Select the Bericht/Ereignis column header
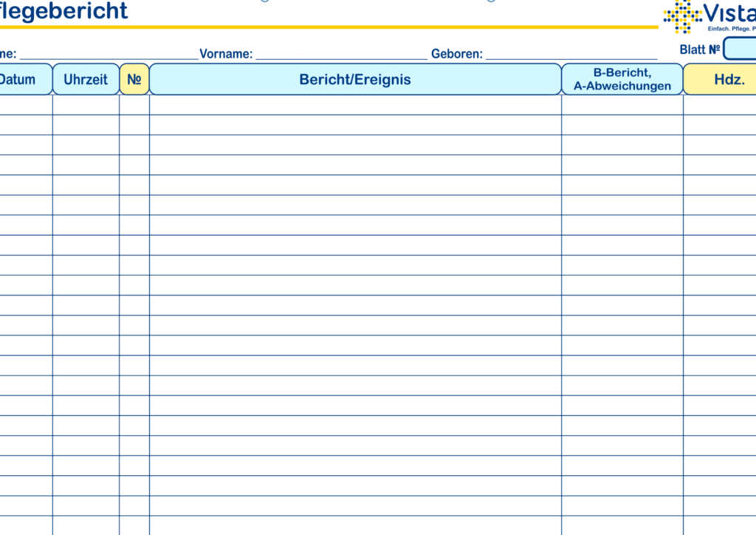756x535 pixels. click(x=355, y=79)
